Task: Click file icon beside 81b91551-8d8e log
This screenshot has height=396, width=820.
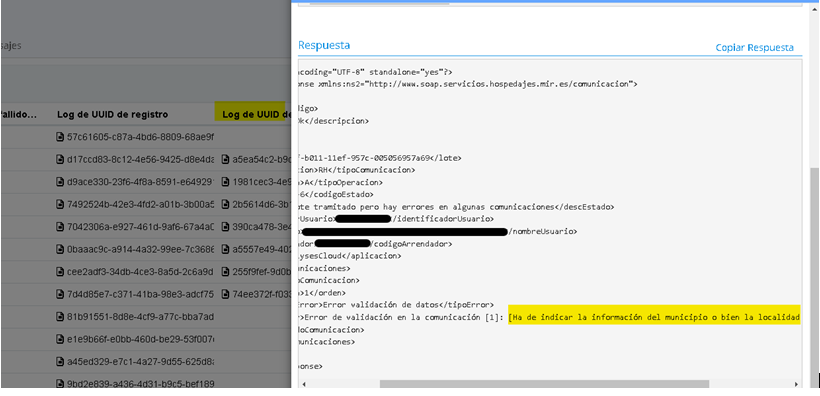Action: (60, 316)
